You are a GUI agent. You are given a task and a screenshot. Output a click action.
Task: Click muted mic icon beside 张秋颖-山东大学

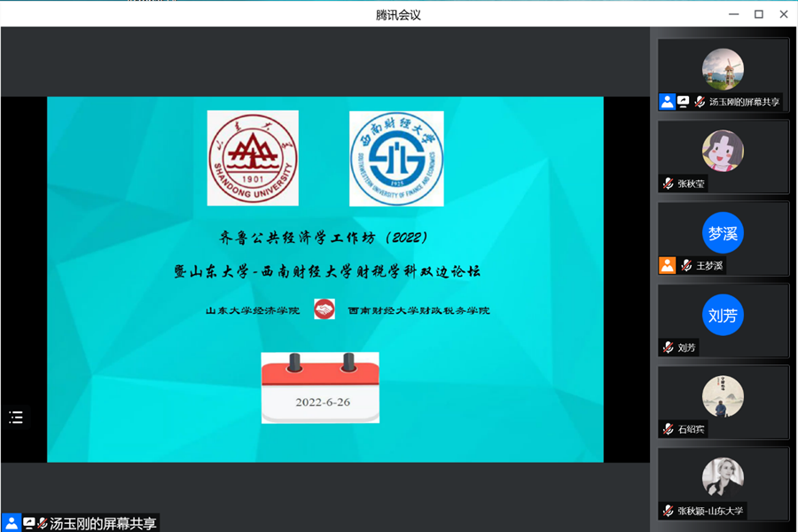(669, 511)
